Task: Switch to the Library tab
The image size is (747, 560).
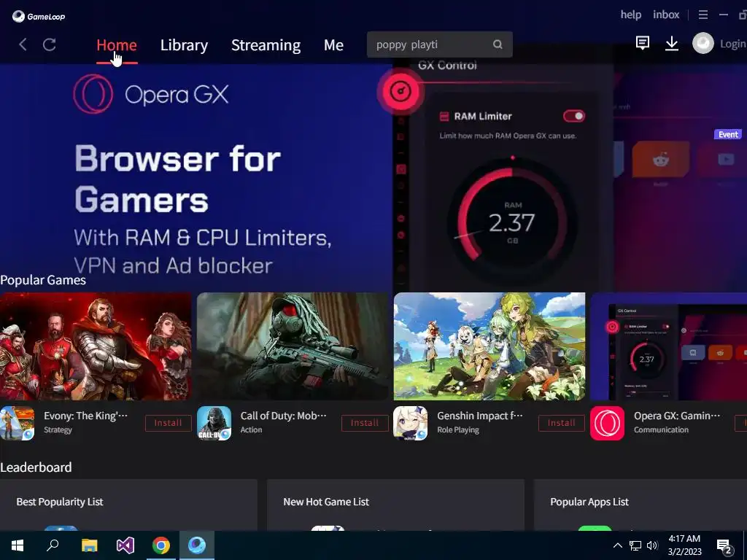Action: click(184, 44)
